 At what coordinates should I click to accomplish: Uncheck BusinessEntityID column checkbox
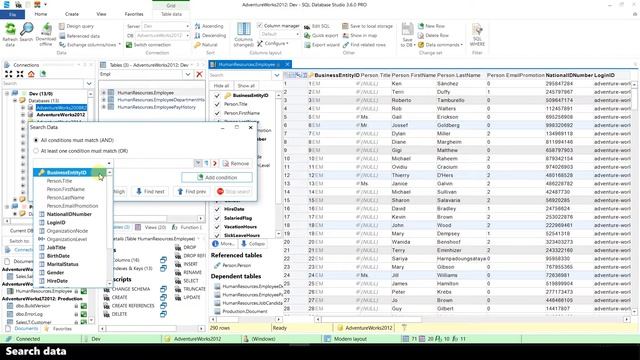[x=217, y=96]
